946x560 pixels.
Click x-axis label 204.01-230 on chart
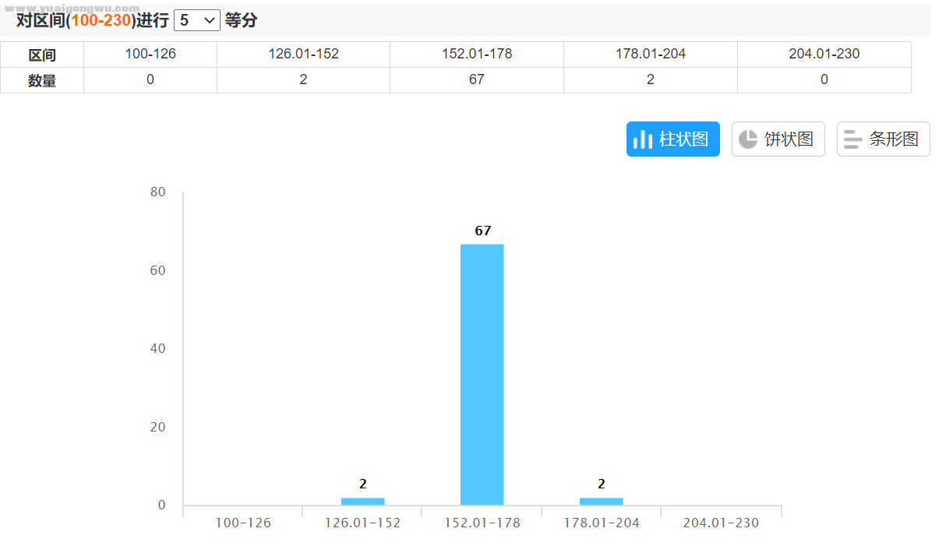[x=720, y=523]
